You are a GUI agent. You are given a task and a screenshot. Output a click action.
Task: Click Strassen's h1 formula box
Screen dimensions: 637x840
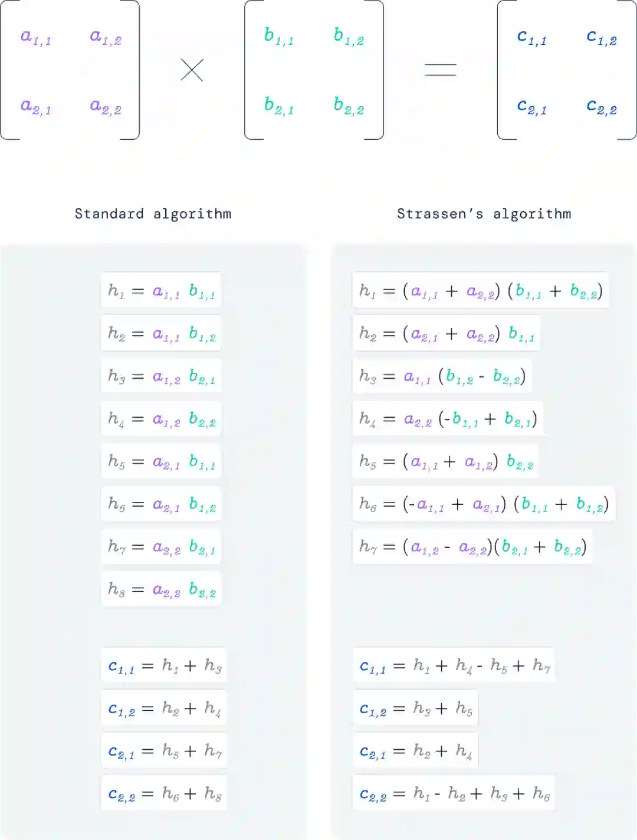tap(481, 290)
